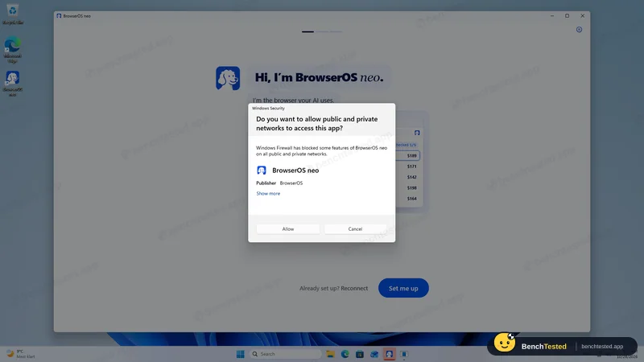Image resolution: width=644 pixels, height=362 pixels.
Task: Click Already set up? Reconnect link
Action: click(x=333, y=288)
